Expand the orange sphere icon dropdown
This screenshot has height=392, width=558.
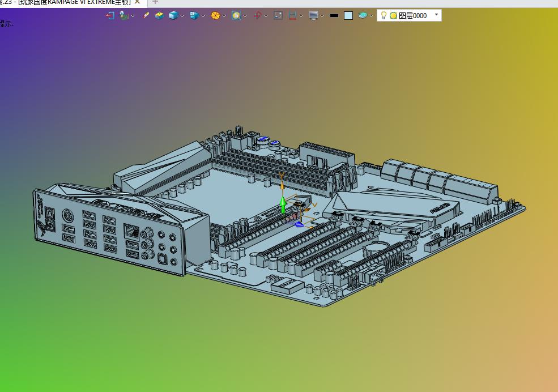(x=224, y=16)
